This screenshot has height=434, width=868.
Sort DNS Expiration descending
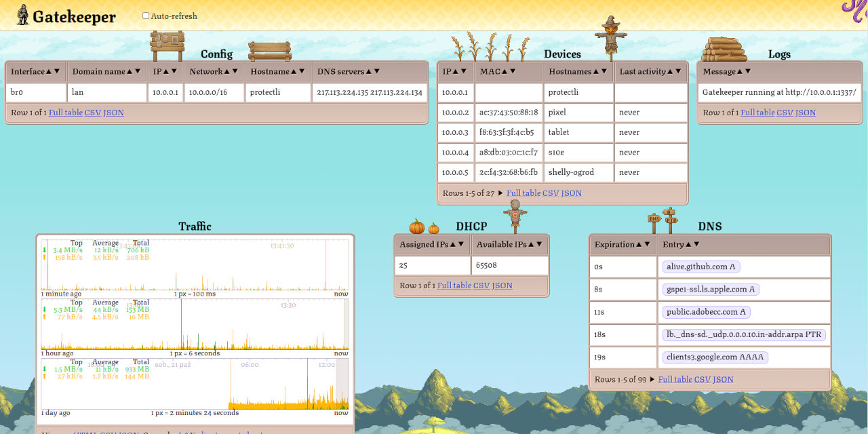click(x=646, y=244)
